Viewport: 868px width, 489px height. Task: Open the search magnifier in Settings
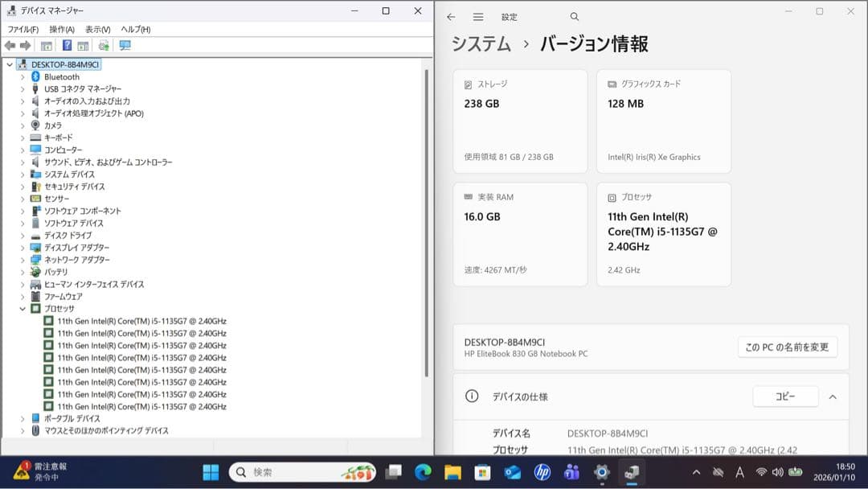click(x=574, y=16)
